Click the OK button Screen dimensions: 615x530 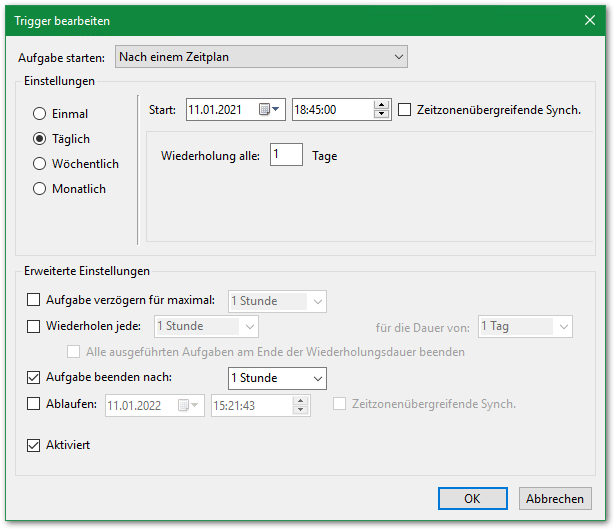click(472, 498)
